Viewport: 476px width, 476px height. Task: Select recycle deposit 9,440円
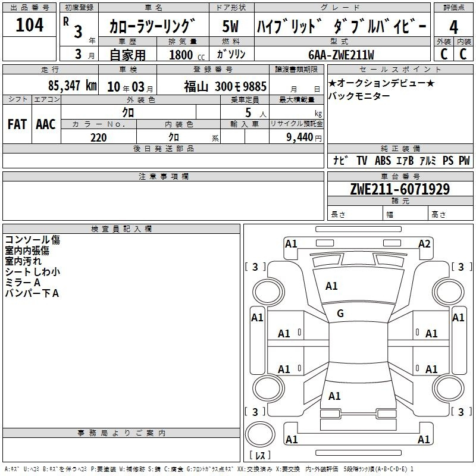point(304,137)
